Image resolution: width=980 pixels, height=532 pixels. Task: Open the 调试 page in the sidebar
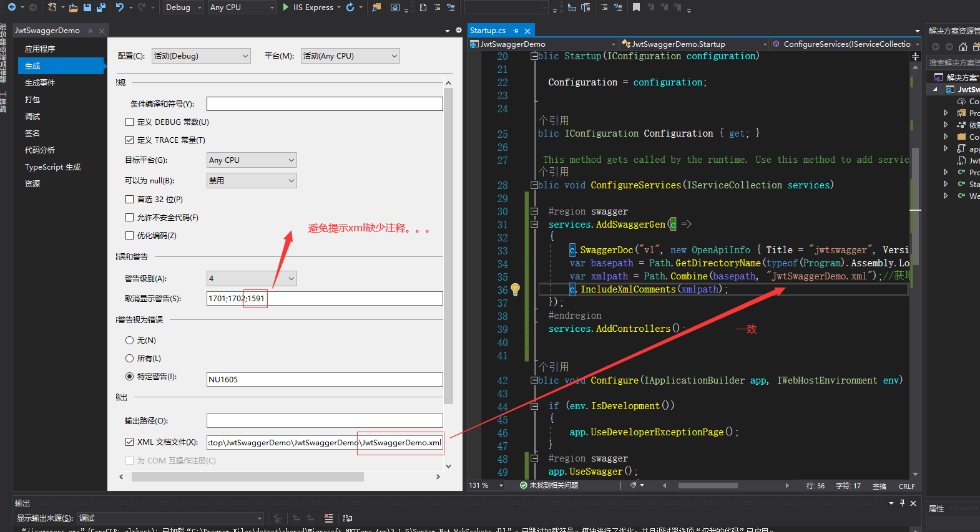coord(32,117)
